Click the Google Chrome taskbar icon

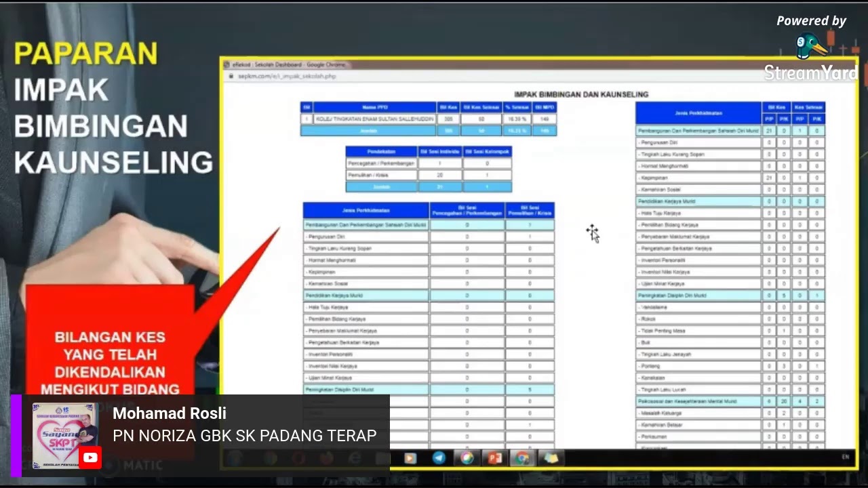coord(522,458)
